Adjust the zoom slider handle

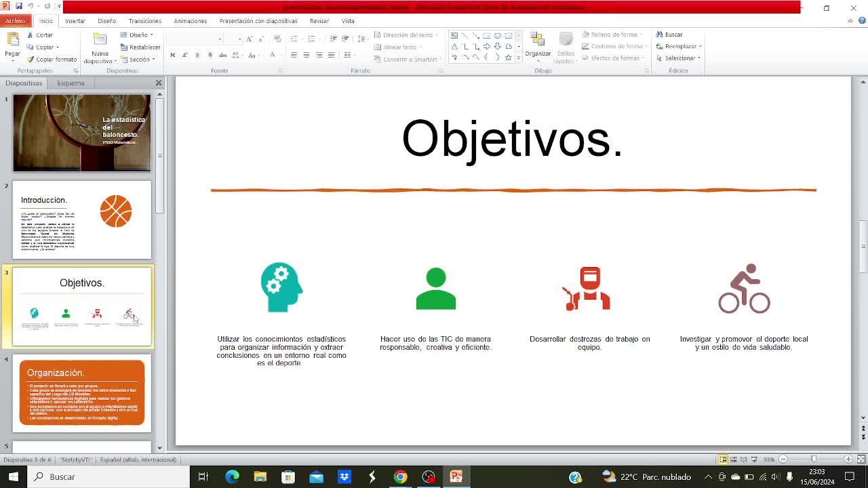click(x=814, y=460)
